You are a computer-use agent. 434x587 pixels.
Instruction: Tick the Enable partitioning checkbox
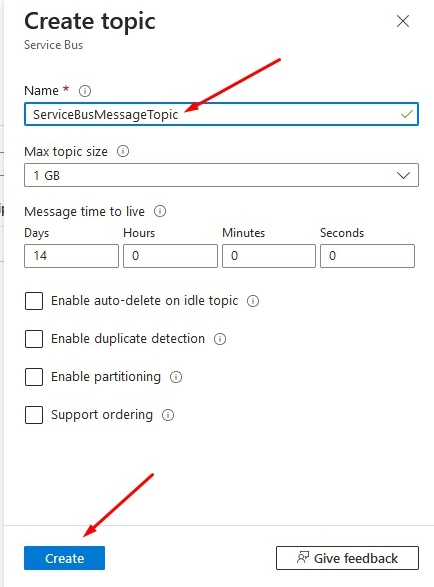(x=34, y=377)
